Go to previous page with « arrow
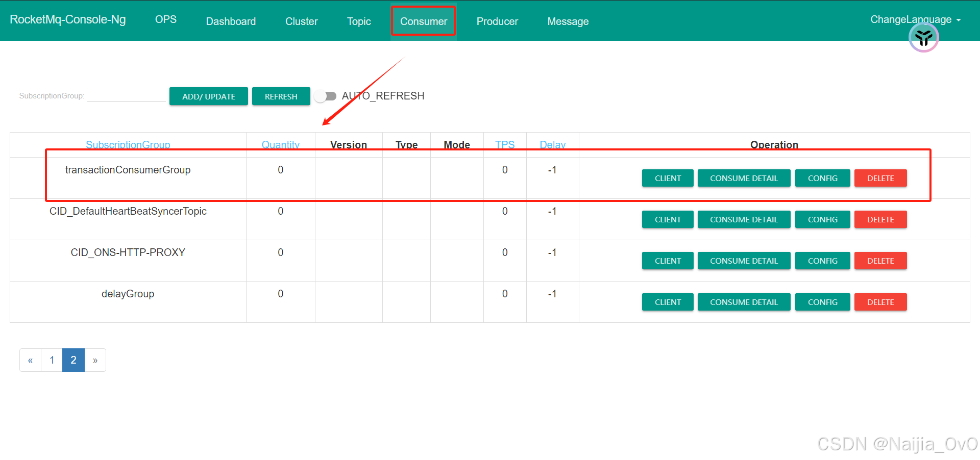The image size is (980, 460). click(30, 360)
